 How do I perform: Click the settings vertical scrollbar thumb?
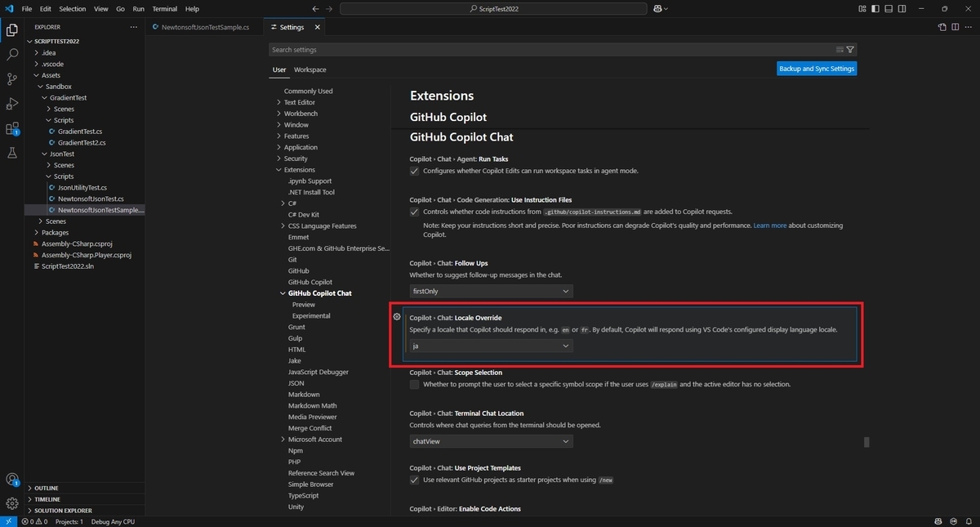coord(866,442)
